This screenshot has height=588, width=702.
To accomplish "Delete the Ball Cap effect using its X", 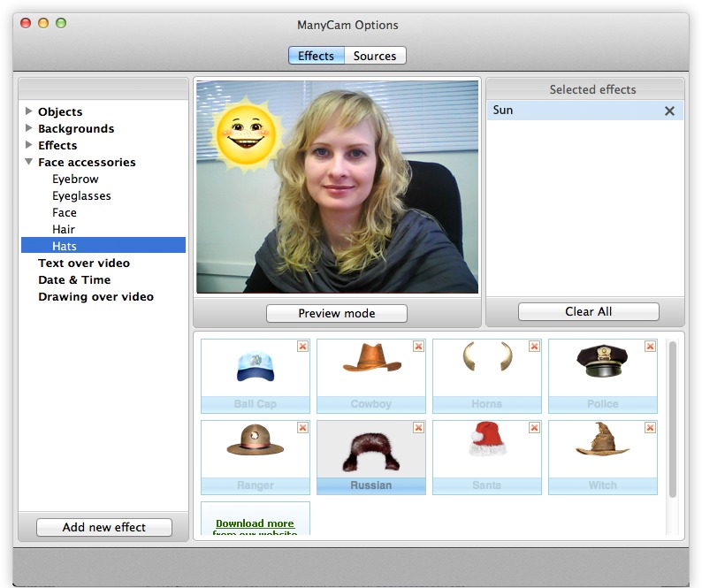I will coord(303,347).
